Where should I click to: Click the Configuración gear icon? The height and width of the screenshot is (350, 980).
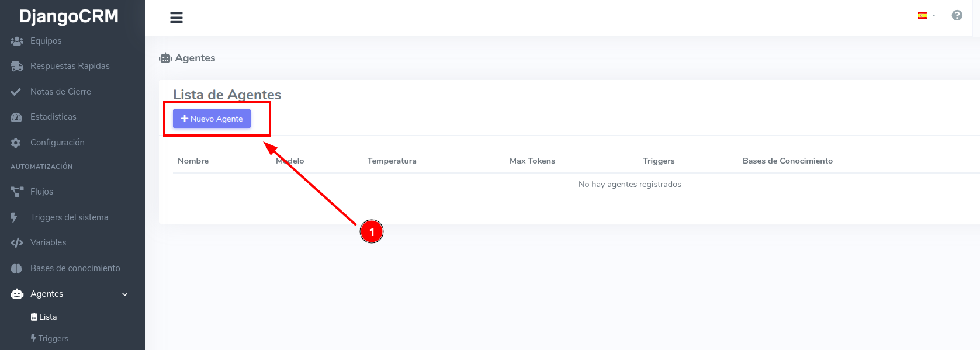pyautogui.click(x=16, y=143)
